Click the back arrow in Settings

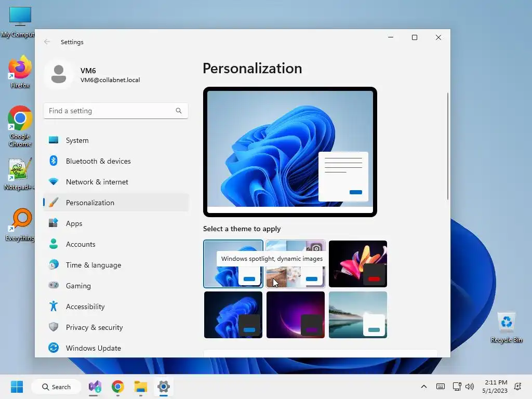[47, 42]
